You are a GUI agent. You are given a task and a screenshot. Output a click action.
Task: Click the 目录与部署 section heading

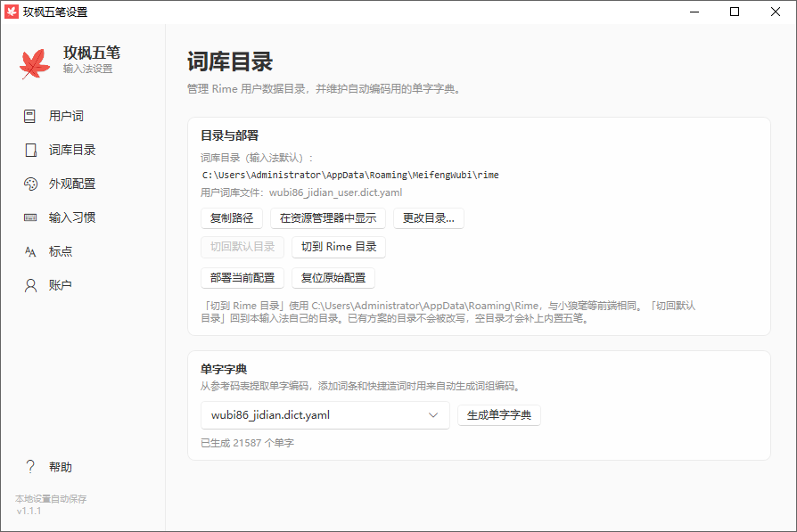click(x=230, y=135)
